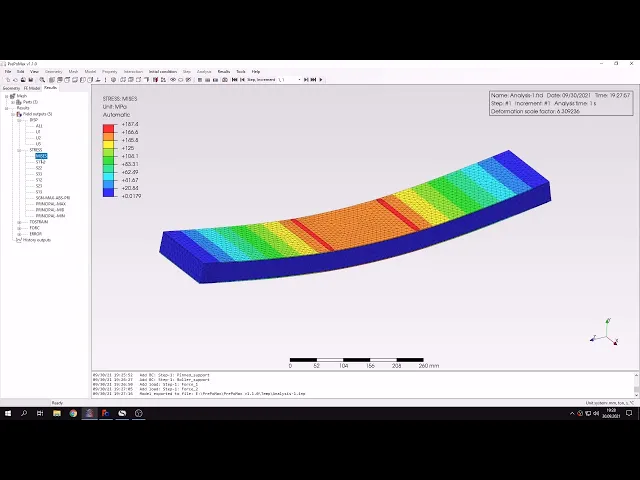640x480 pixels.
Task: Click the output log up arrow
Action: pos(636,375)
